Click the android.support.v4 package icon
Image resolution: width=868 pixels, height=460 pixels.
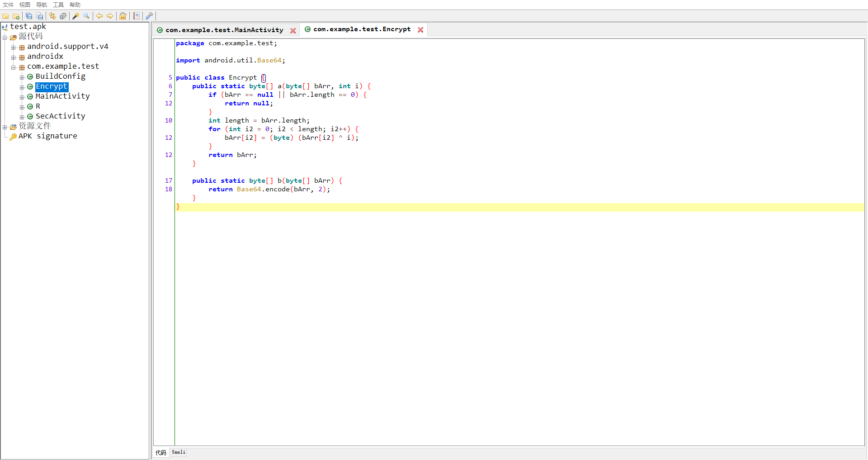tap(22, 47)
